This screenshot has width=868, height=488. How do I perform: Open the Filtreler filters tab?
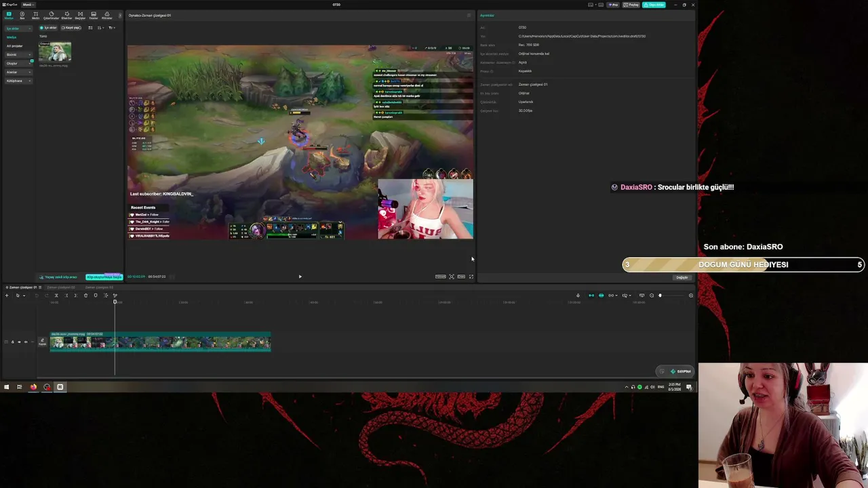click(107, 16)
